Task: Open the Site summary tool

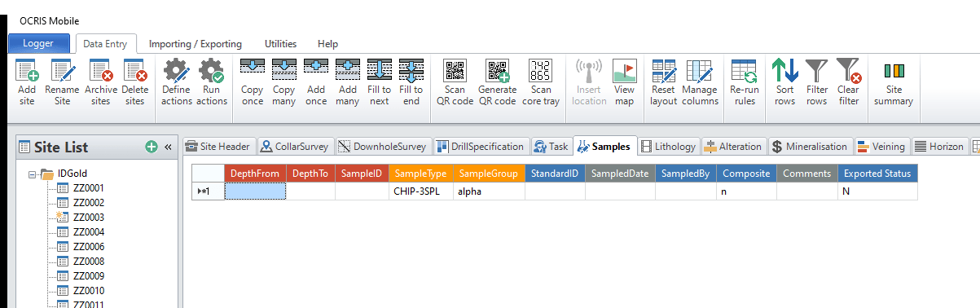Action: (894, 82)
